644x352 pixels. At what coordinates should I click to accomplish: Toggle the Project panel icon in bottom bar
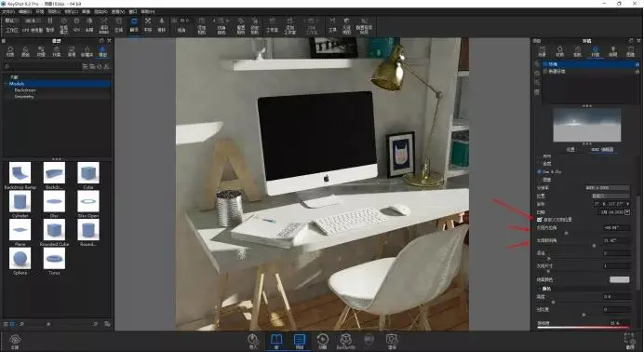click(300, 341)
